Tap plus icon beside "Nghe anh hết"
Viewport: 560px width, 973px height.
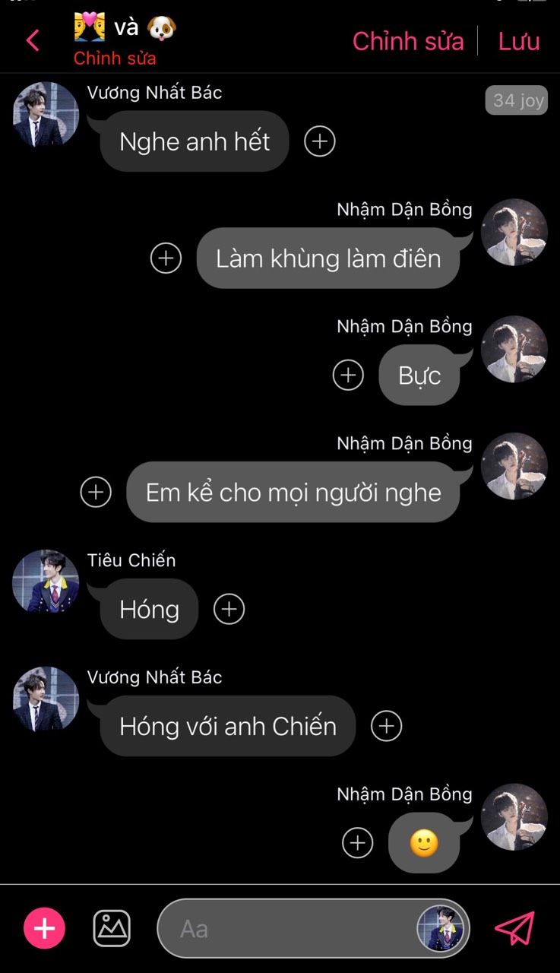click(320, 141)
